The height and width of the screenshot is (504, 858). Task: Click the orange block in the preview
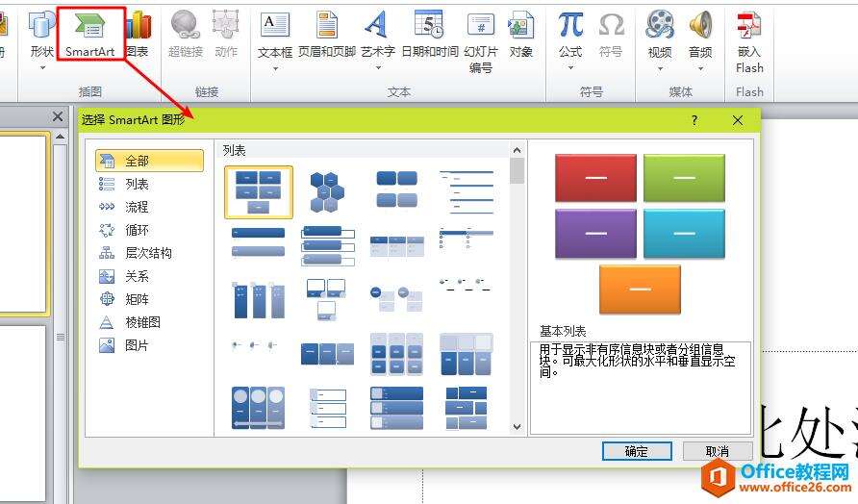click(641, 289)
